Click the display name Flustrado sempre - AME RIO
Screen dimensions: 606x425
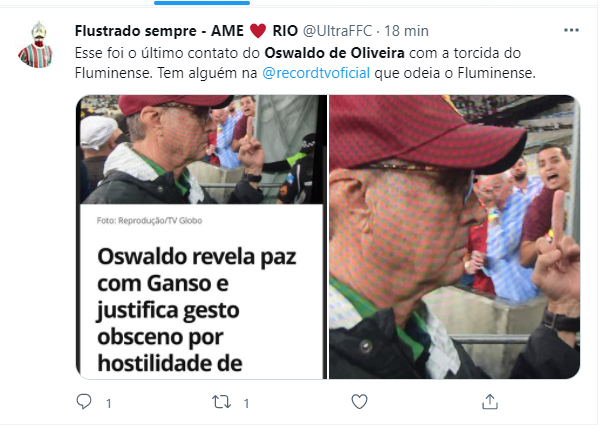click(186, 31)
